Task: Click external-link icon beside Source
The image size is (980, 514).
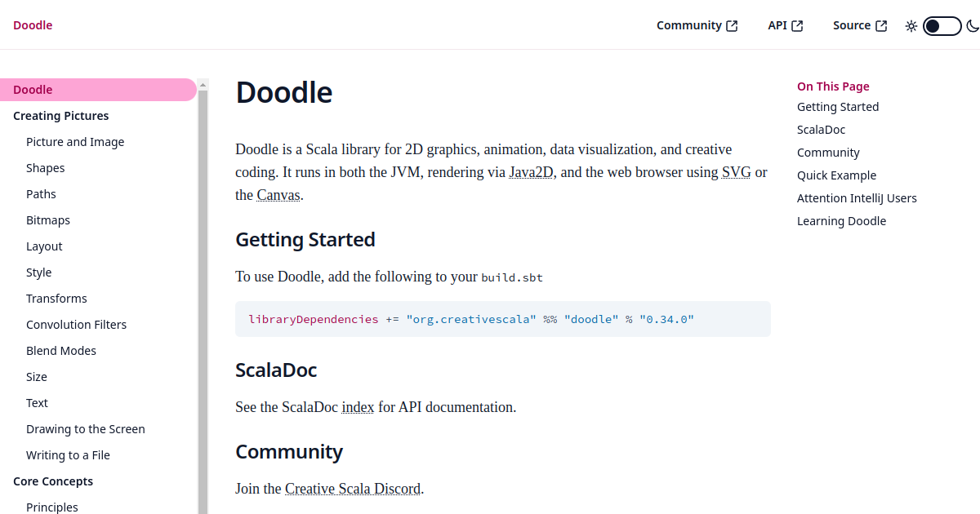Action: [881, 26]
